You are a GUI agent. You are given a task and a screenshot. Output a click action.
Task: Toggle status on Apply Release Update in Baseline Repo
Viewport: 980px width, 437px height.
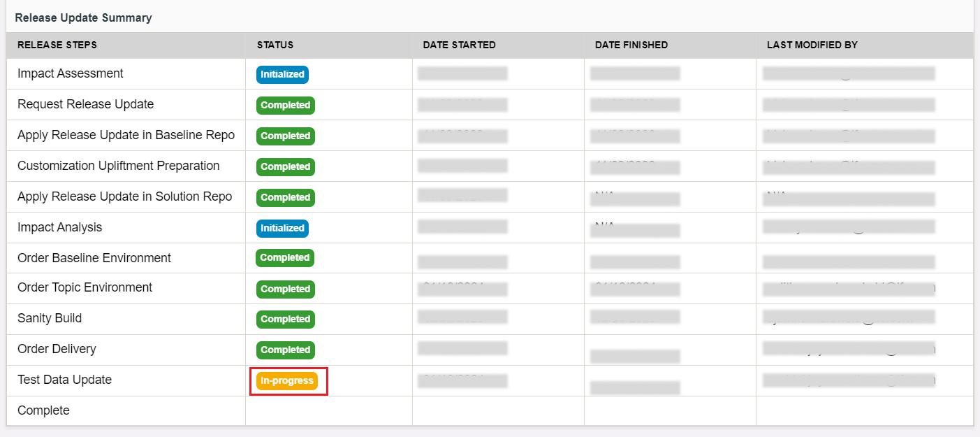(285, 136)
